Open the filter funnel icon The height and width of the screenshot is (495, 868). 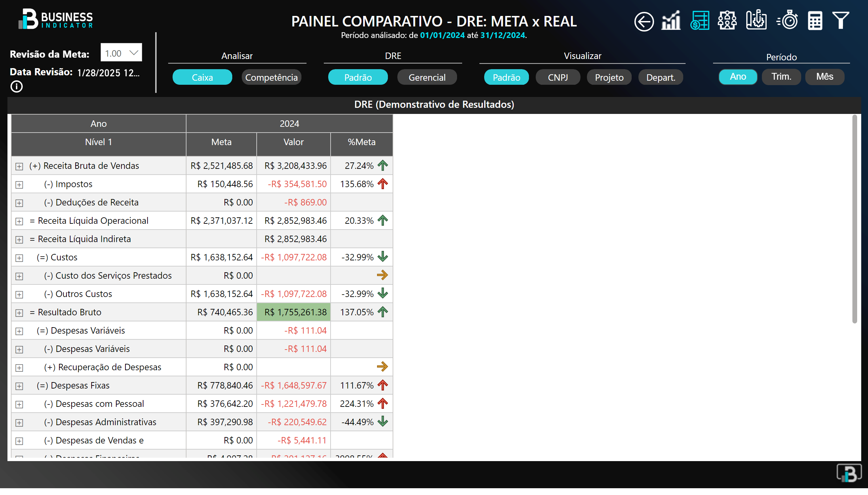pyautogui.click(x=841, y=21)
